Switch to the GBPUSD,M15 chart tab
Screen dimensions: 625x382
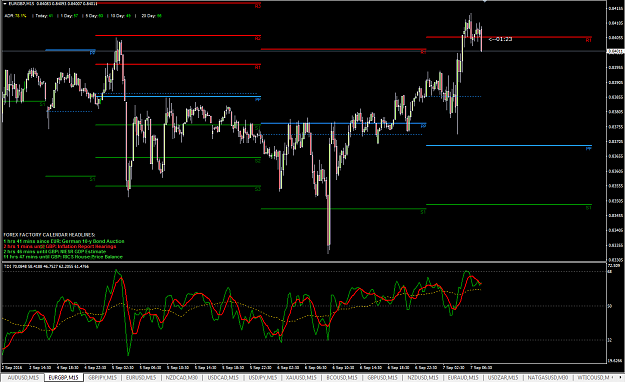pos(382,377)
